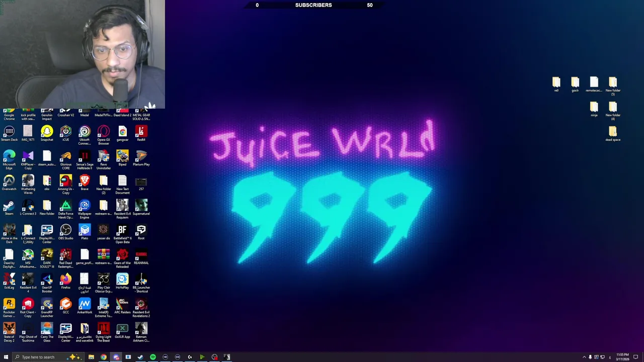Select the Biped game icon
644x362 pixels.
point(122,158)
